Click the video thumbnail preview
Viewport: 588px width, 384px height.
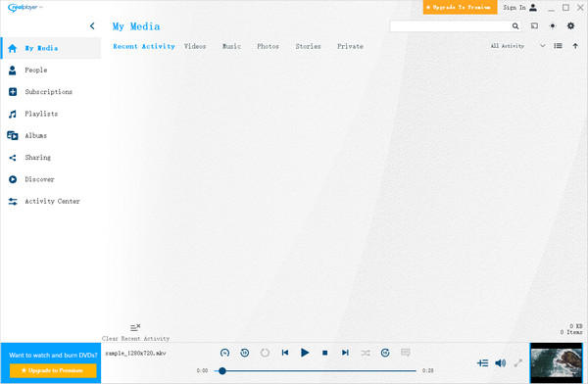click(556, 363)
